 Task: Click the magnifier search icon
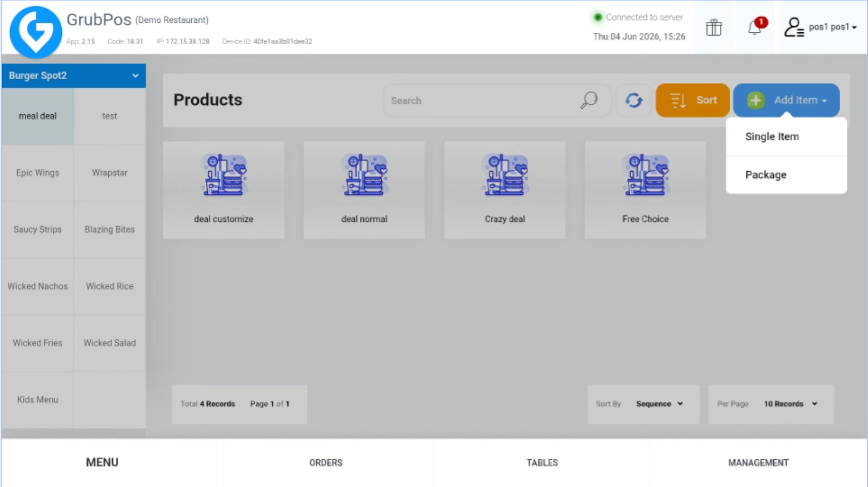589,100
